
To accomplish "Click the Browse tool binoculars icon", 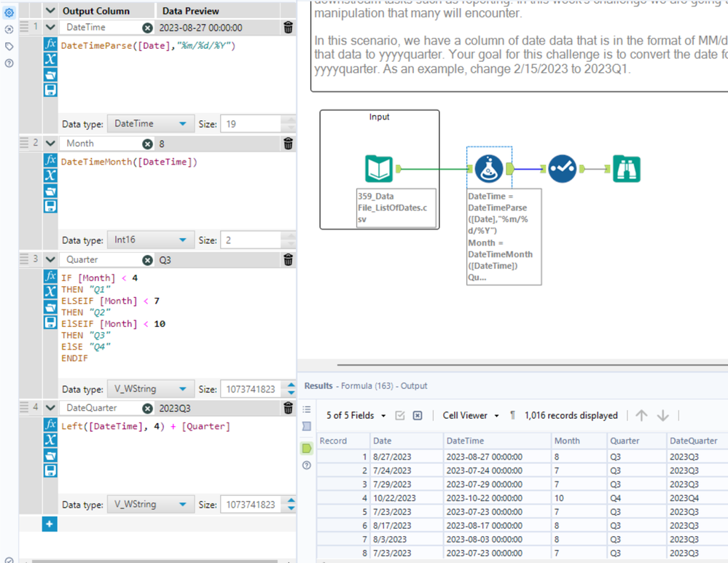I will tap(627, 169).
